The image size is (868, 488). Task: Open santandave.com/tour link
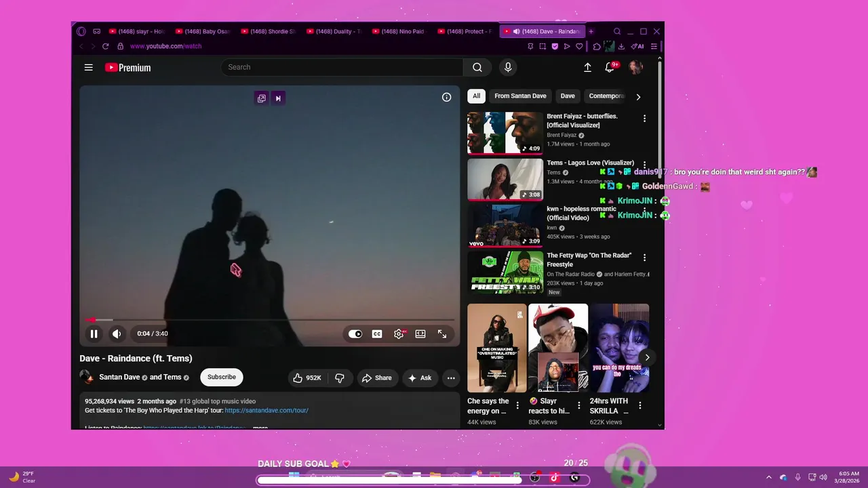[x=267, y=410]
